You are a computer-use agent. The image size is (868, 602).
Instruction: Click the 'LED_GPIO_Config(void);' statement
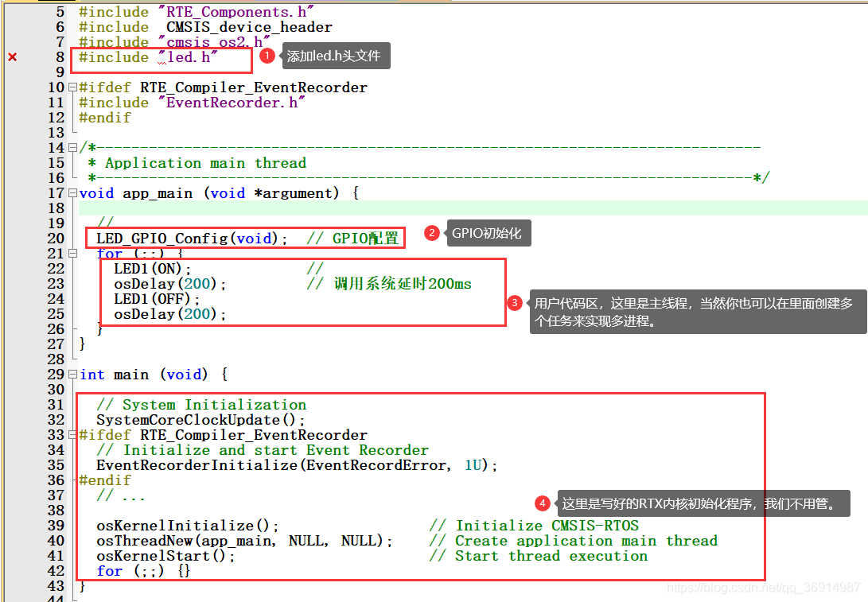[192, 239]
